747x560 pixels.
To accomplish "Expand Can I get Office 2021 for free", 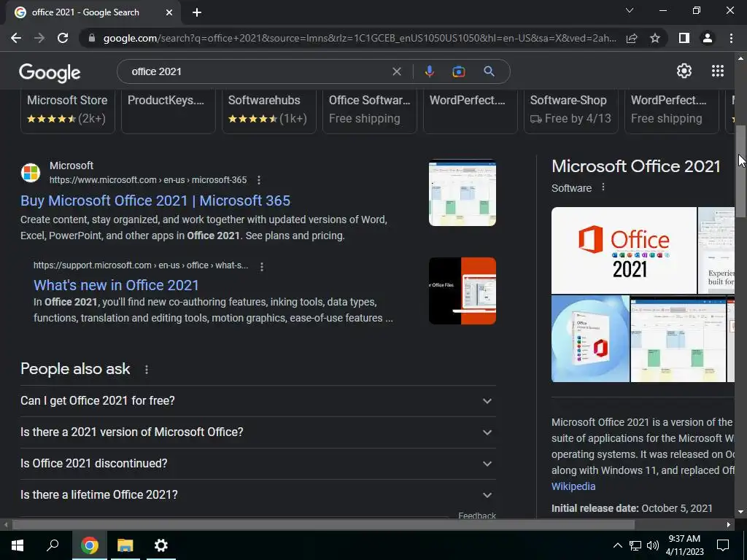I will click(x=258, y=401).
